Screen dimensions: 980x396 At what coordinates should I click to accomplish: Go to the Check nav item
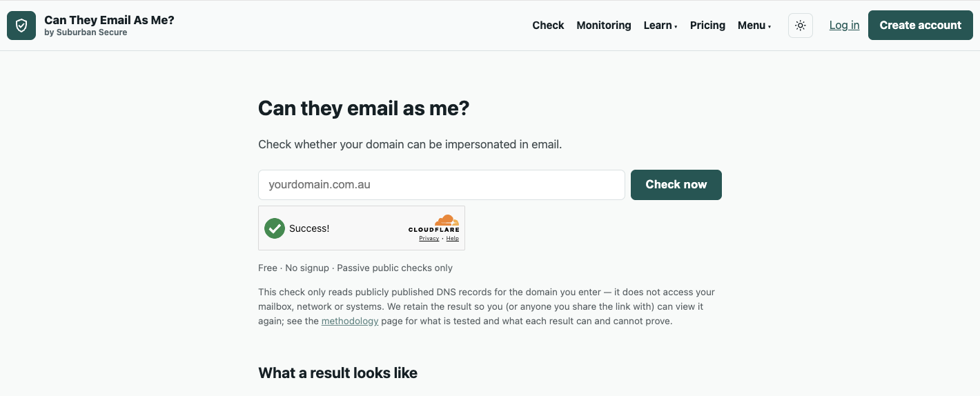(x=548, y=26)
